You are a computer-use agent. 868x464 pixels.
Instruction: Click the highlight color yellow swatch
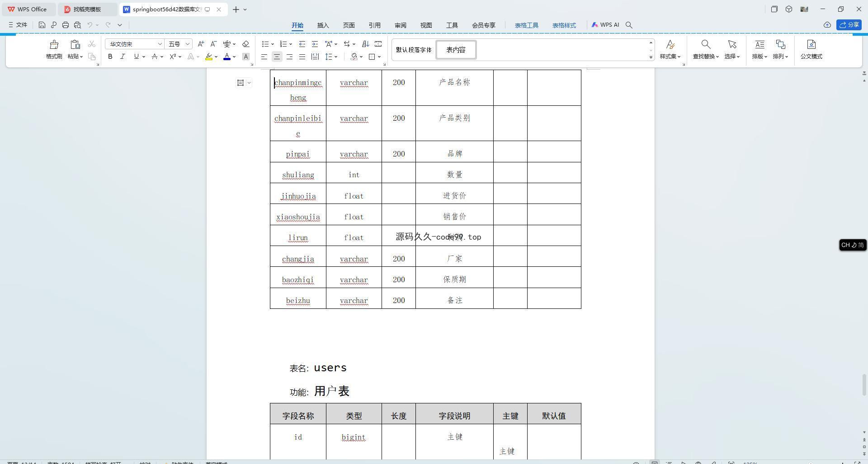click(208, 57)
